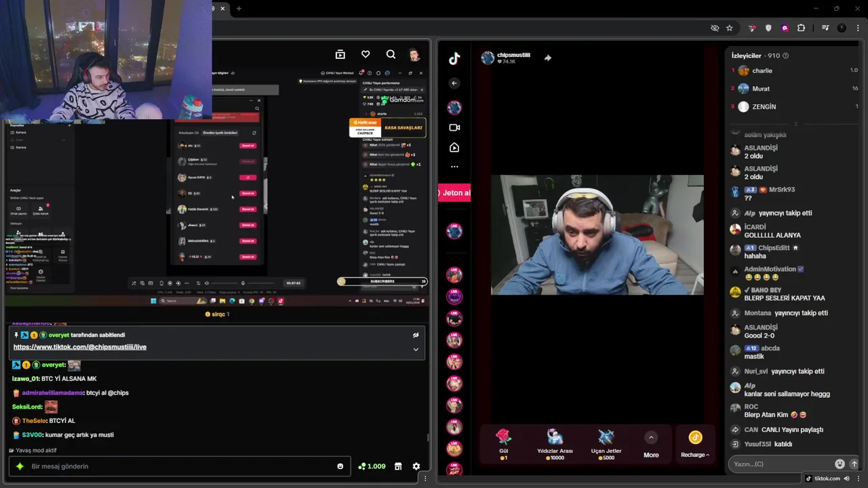
Task: Mute the tiktok.com tab audio speaker icon
Action: click(x=846, y=479)
